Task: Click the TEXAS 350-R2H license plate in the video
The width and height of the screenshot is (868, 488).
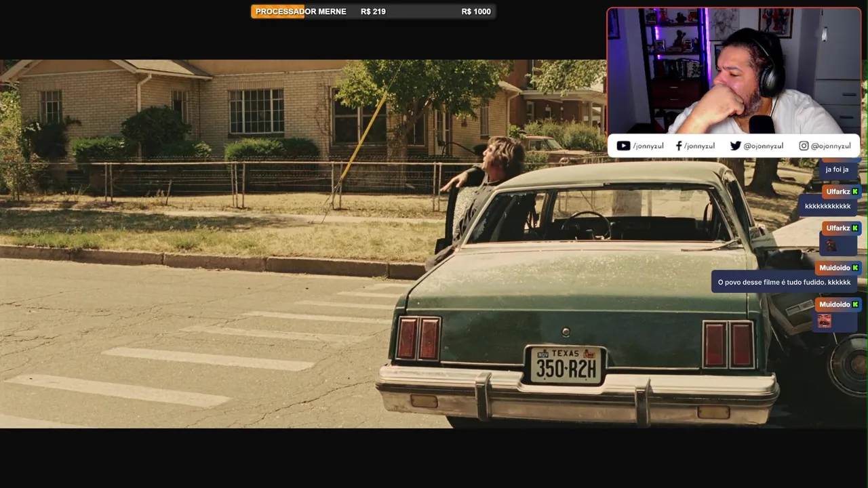Action: [x=566, y=366]
